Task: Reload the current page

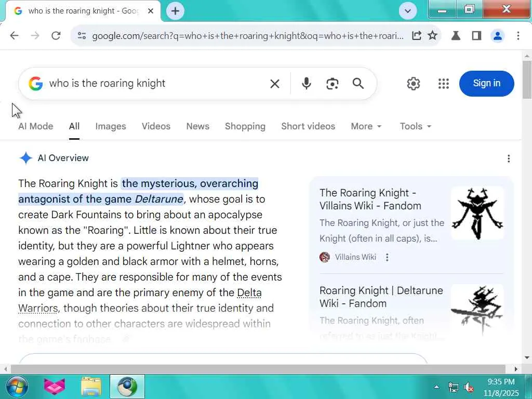Action: pyautogui.click(x=56, y=35)
